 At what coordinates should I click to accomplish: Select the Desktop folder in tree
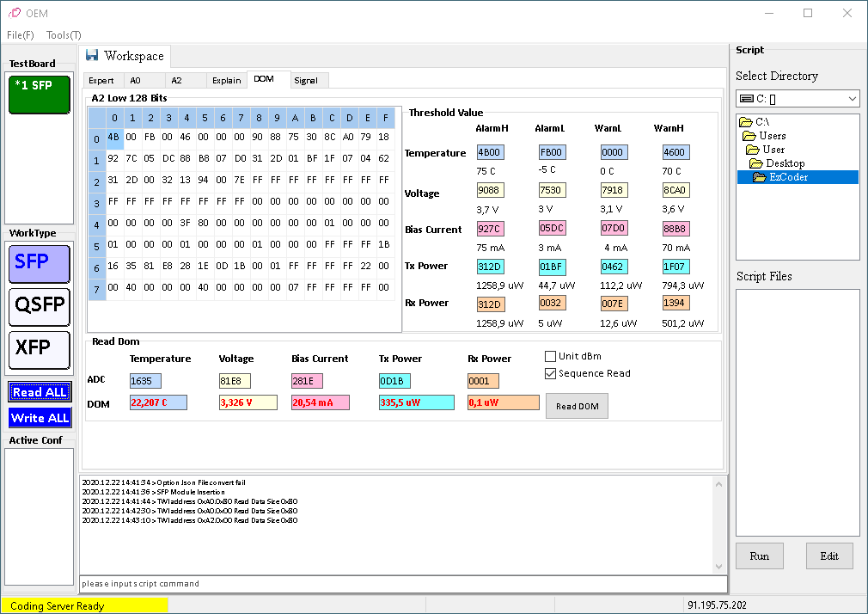click(785, 163)
